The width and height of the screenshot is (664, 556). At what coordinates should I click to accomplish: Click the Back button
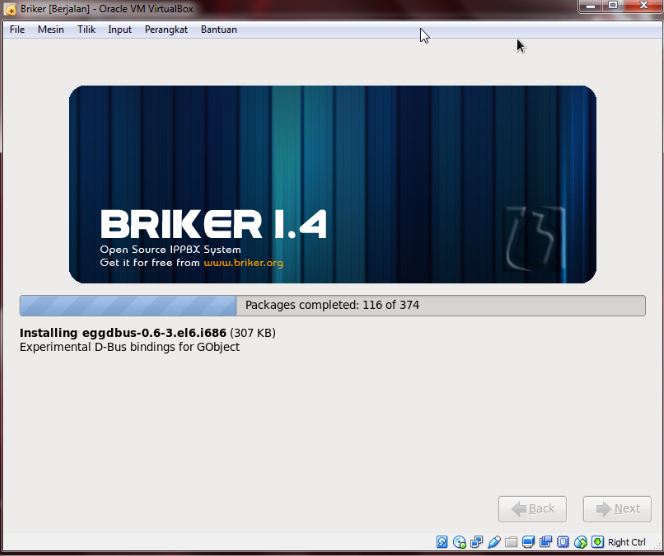tap(532, 509)
